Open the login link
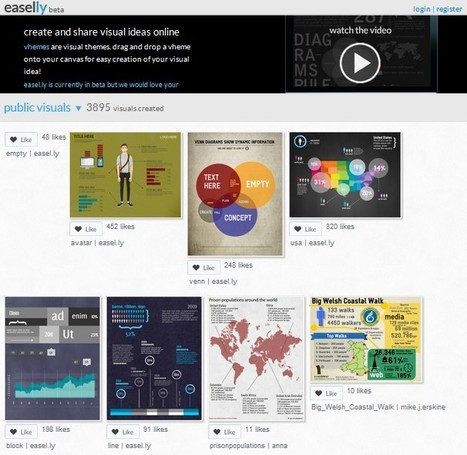 (422, 9)
